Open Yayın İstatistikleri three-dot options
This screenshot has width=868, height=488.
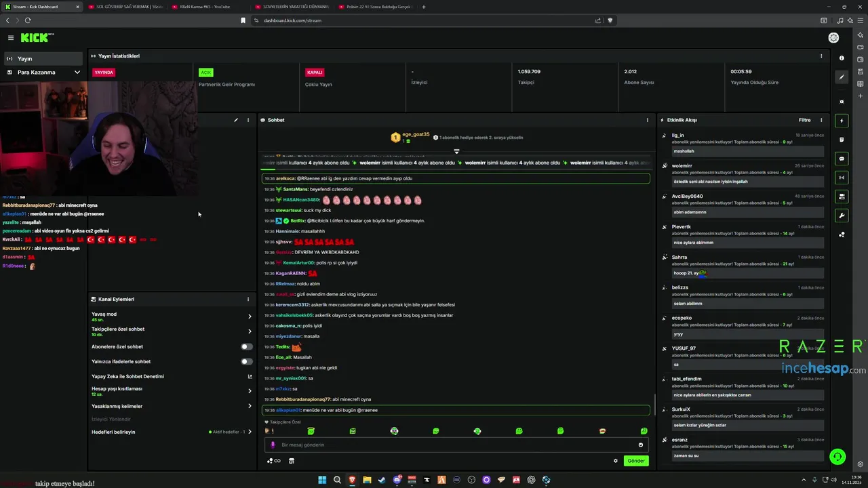(821, 56)
